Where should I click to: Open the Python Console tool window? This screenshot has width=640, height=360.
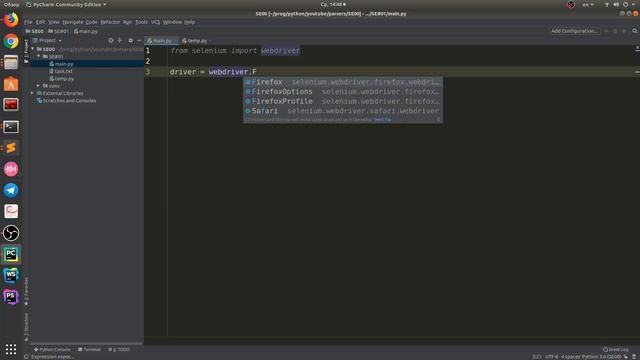(52, 349)
